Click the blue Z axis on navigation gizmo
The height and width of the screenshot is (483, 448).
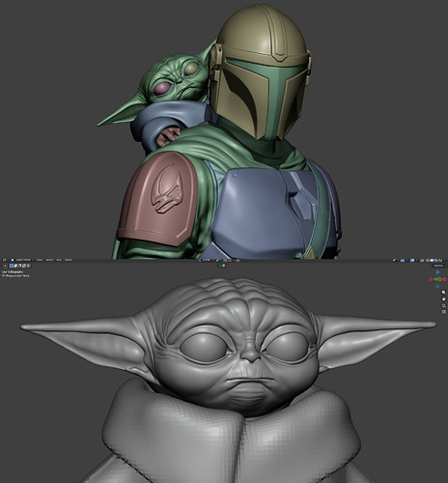coord(437,272)
